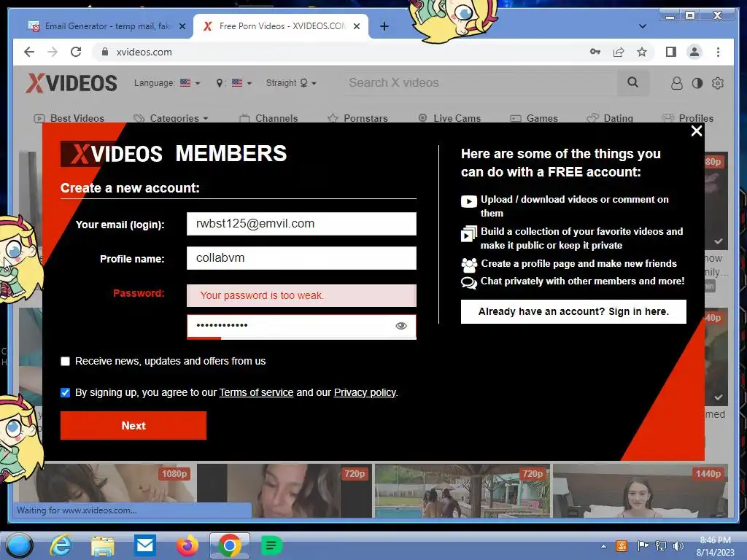The height and width of the screenshot is (560, 747).
Task: Go back using the browser back arrow
Action: 29,52
